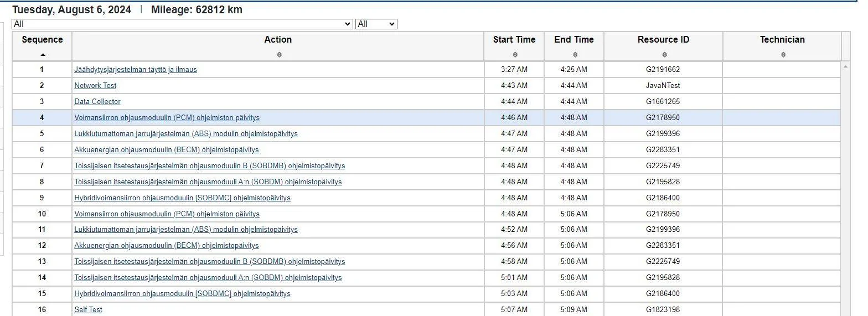Open sequence 10 PCM ohjelmiston päivitys link

167,214
